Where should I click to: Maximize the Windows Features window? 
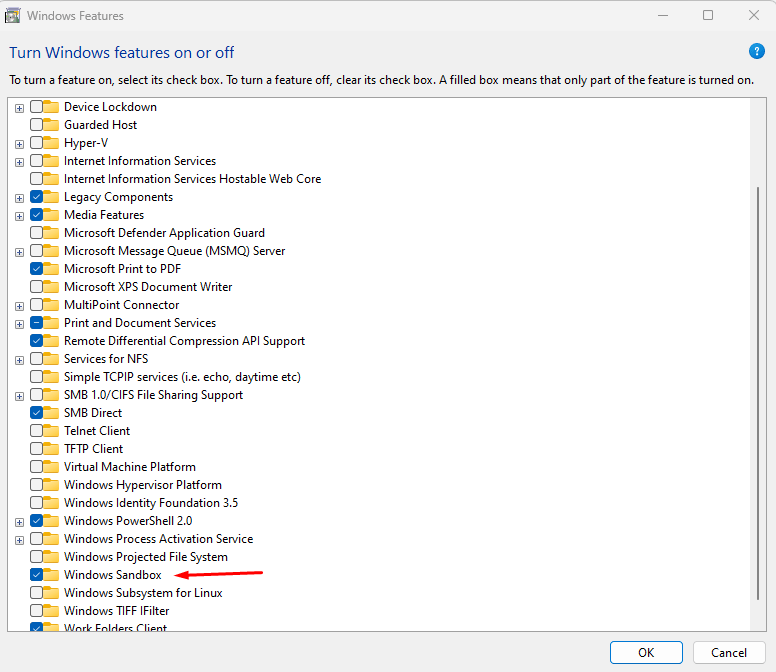tap(708, 15)
